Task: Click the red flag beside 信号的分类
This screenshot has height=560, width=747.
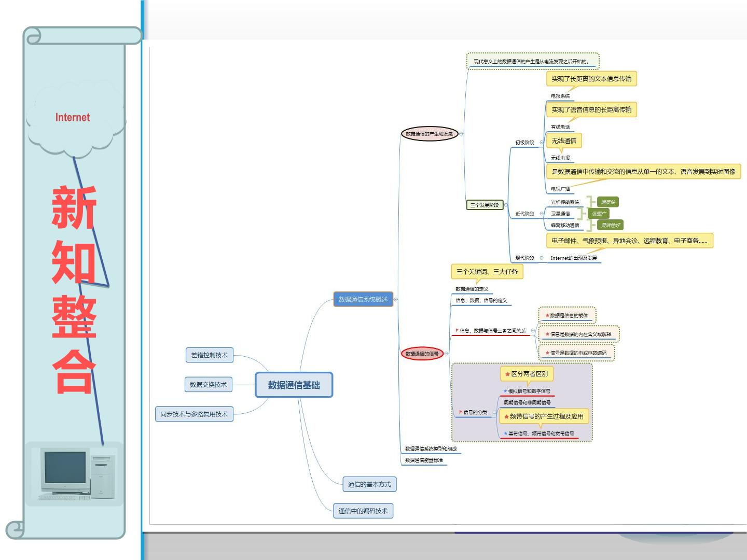Action: [460, 412]
